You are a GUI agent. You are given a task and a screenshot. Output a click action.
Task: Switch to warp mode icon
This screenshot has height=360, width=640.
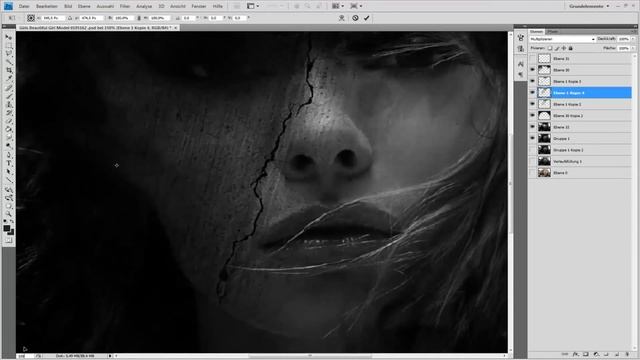coord(342,18)
